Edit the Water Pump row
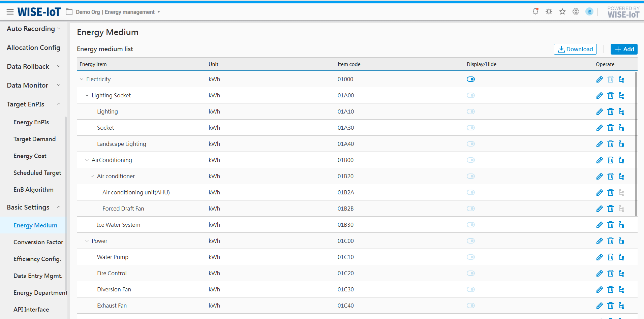644x319 pixels. point(600,257)
